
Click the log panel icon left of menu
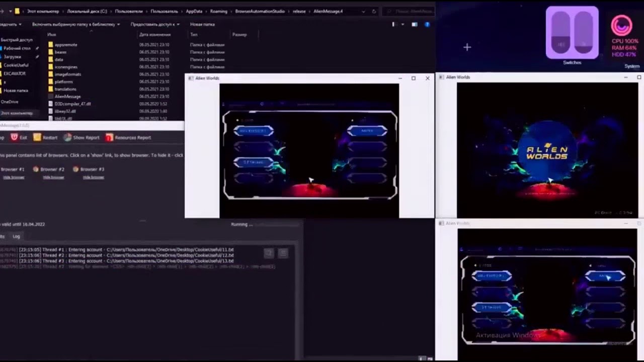(269, 253)
